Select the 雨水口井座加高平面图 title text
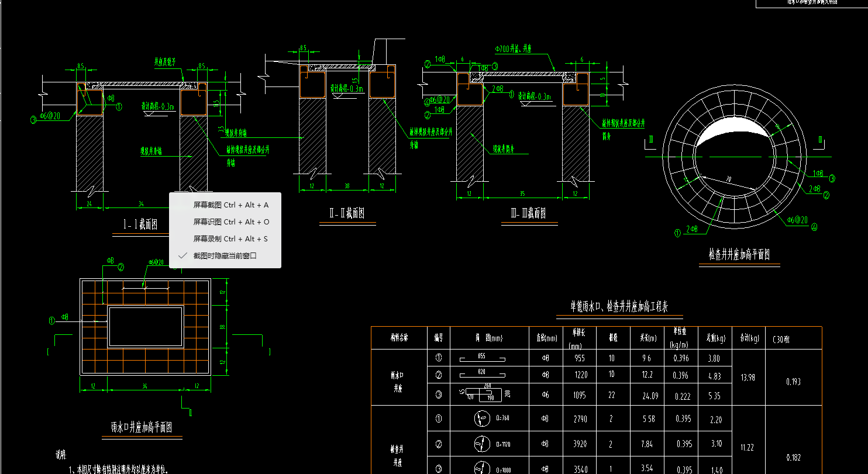 pyautogui.click(x=142, y=427)
